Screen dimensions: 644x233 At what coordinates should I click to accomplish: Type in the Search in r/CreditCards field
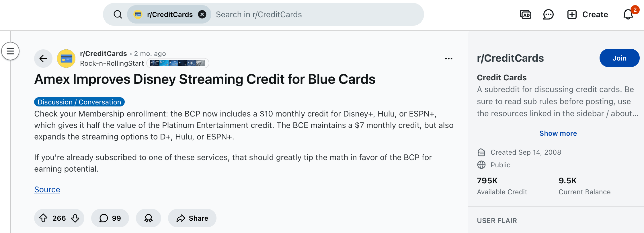pyautogui.click(x=315, y=14)
